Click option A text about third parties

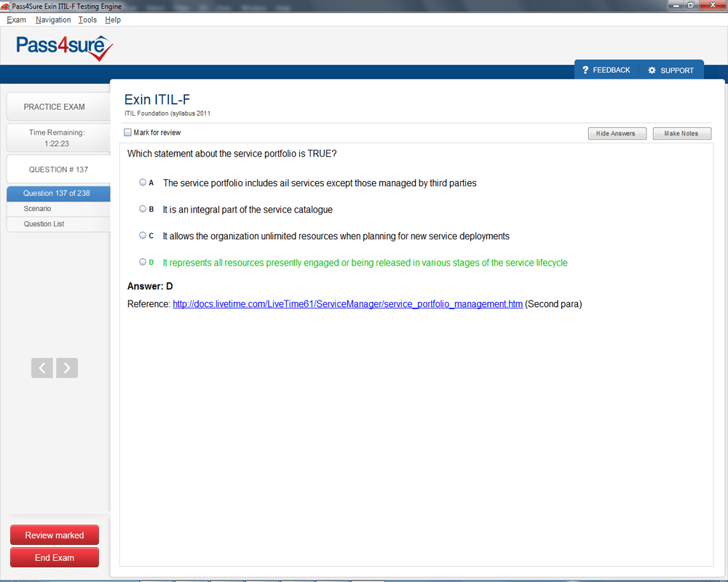[320, 183]
